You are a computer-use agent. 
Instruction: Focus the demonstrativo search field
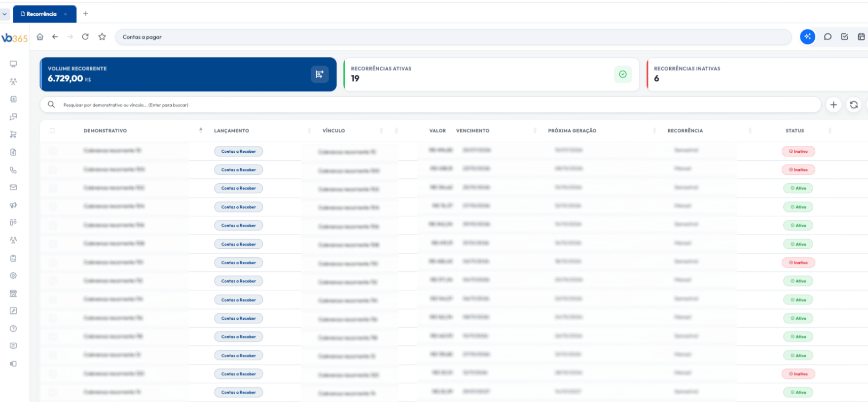point(430,104)
